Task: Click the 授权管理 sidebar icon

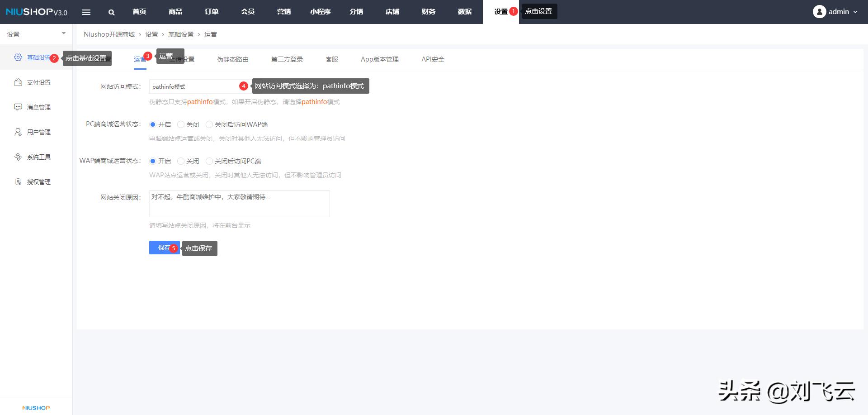Action: [18, 181]
